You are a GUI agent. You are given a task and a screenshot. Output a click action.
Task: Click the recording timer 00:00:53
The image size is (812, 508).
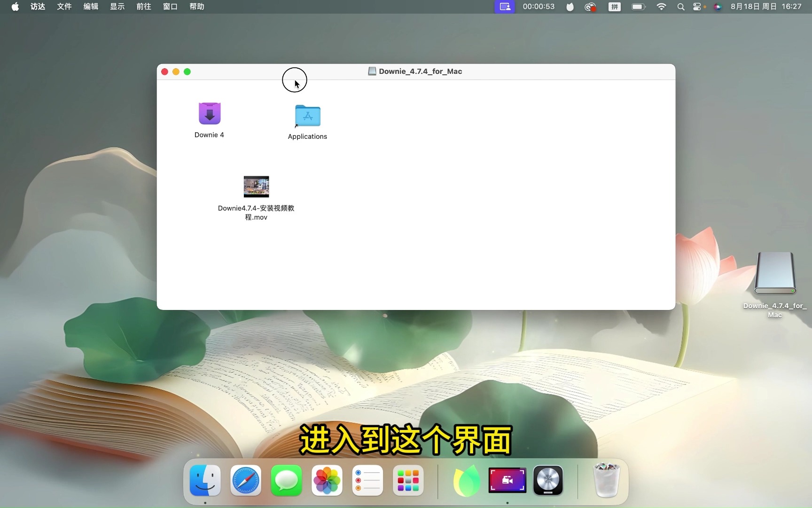[x=539, y=7]
